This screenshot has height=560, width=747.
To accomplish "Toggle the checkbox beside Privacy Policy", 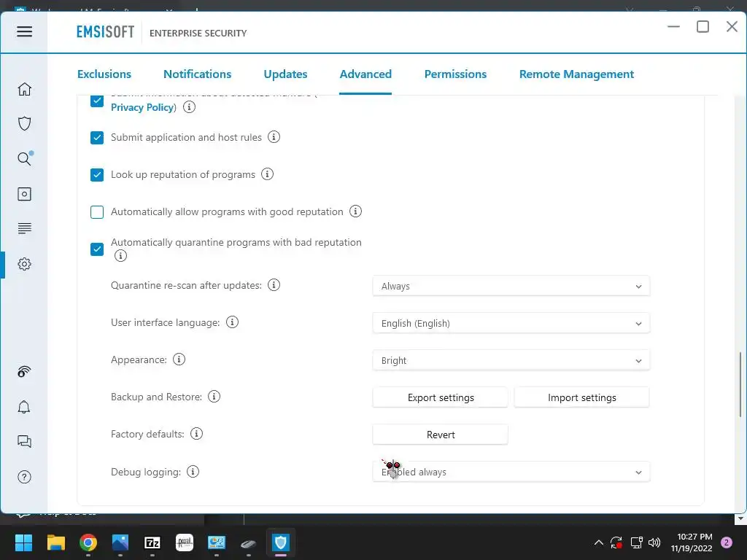I will (97, 101).
